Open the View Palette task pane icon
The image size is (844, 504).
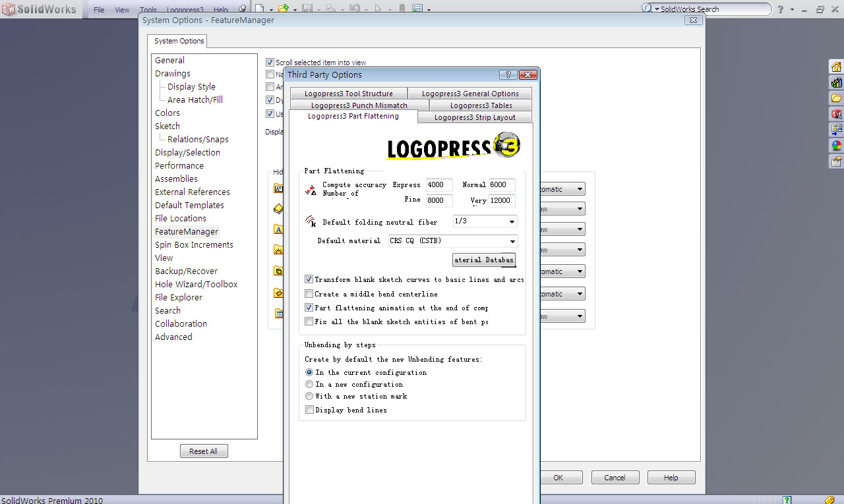tap(836, 130)
